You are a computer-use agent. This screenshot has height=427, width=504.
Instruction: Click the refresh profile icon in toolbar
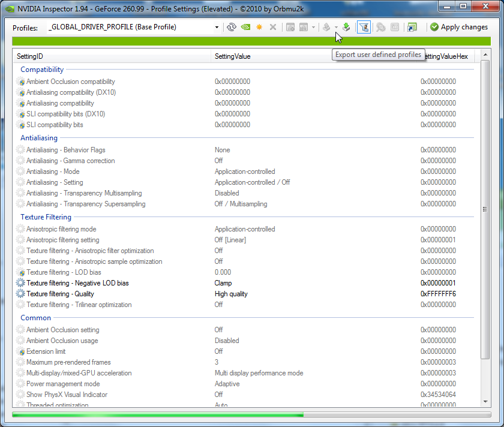[232, 27]
